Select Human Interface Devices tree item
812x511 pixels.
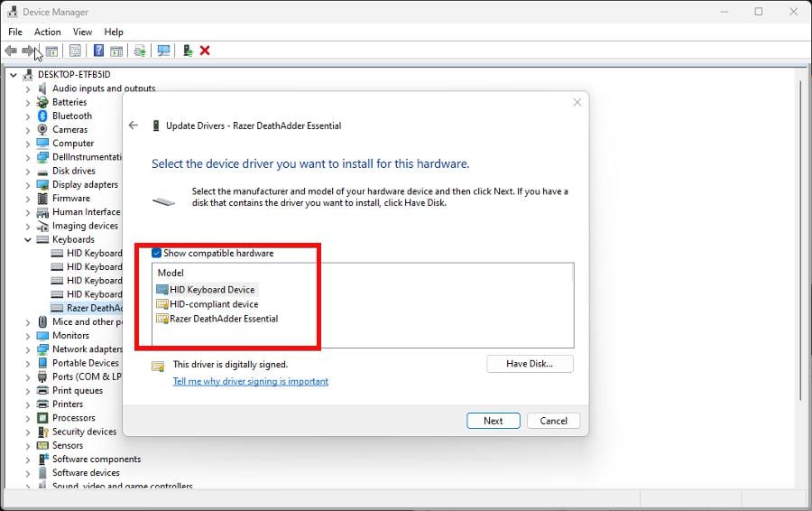(x=87, y=212)
